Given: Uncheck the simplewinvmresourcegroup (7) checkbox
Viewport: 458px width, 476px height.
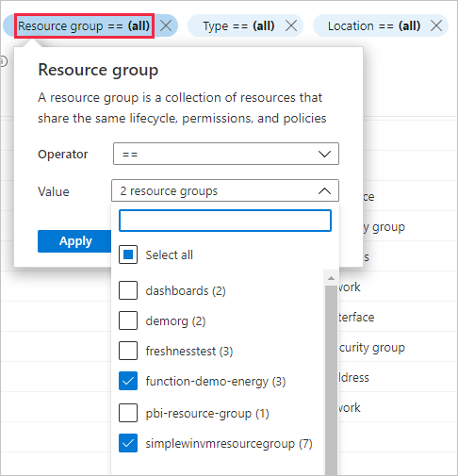Looking at the screenshot, I should point(128,443).
